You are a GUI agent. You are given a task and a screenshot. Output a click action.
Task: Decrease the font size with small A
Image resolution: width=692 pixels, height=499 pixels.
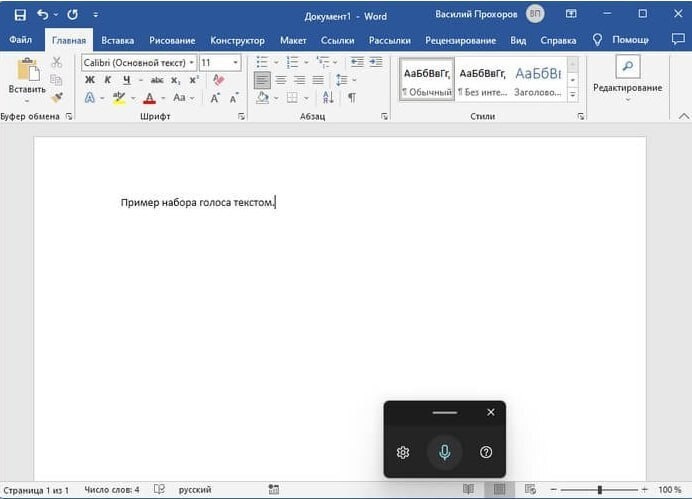(234, 98)
